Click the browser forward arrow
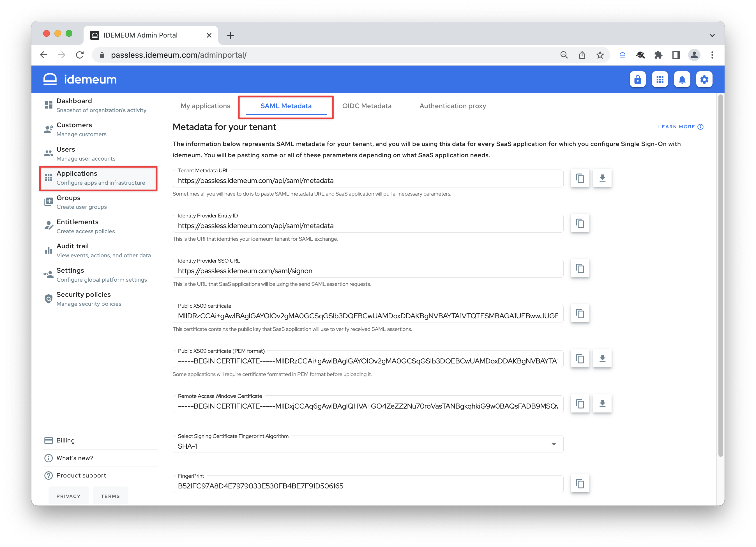756x547 pixels. [x=62, y=55]
